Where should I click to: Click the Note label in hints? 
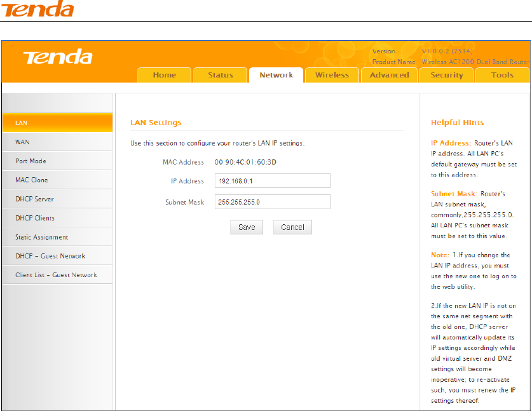pos(440,255)
